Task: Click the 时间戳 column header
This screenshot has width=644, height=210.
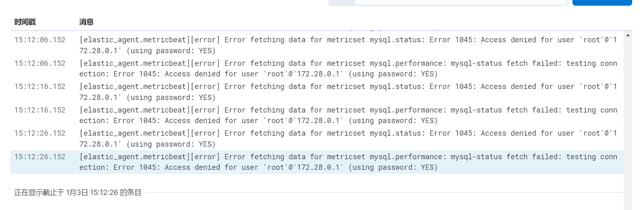Action: coord(25,22)
